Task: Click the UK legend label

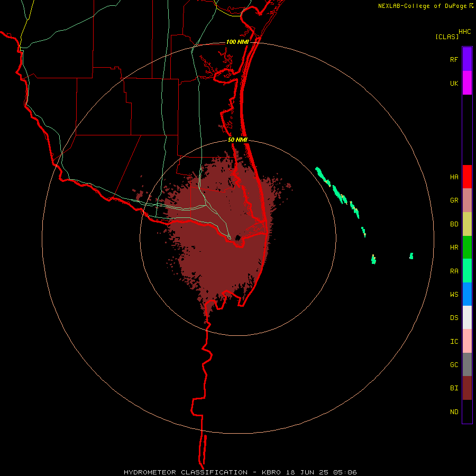Action: click(454, 83)
